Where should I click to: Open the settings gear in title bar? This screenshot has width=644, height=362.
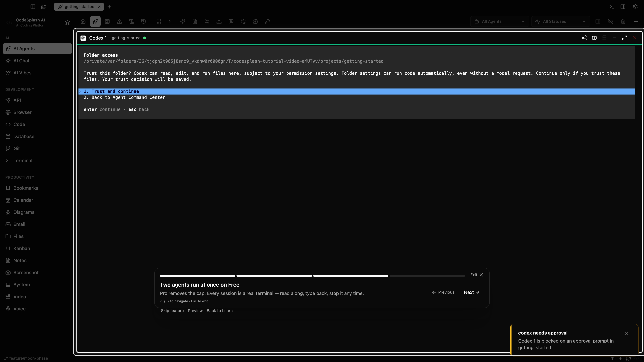click(x=635, y=7)
